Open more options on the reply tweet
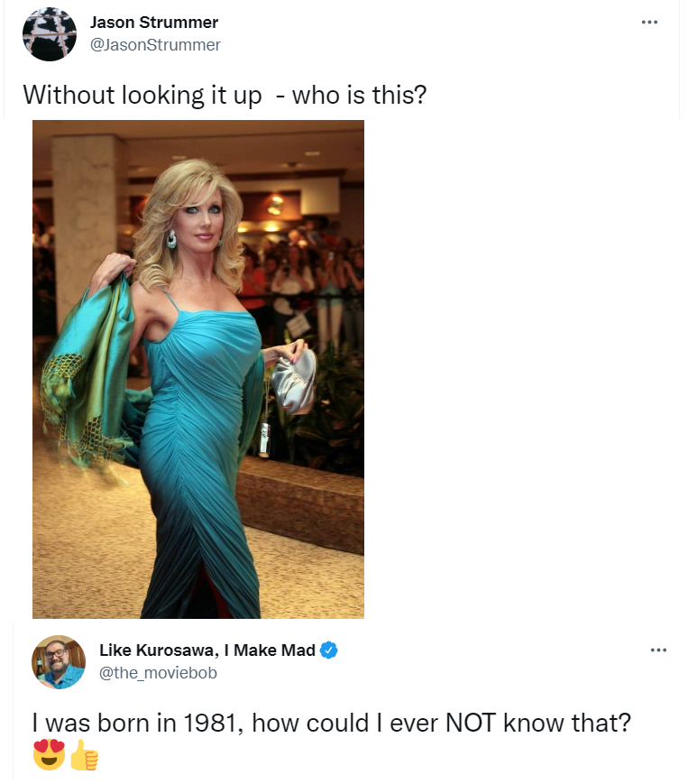 pyautogui.click(x=658, y=650)
